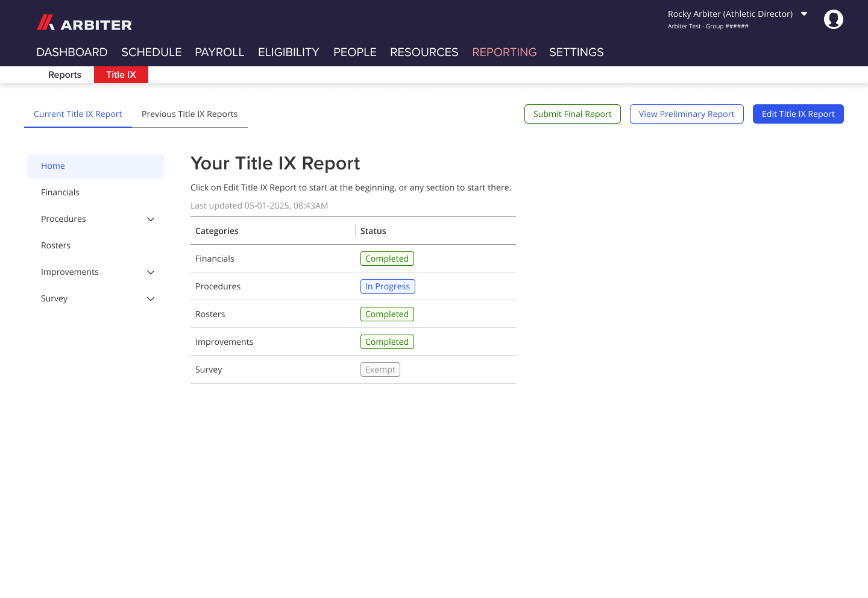
Task: Click the Completed badge for Improvements
Action: coord(387,341)
